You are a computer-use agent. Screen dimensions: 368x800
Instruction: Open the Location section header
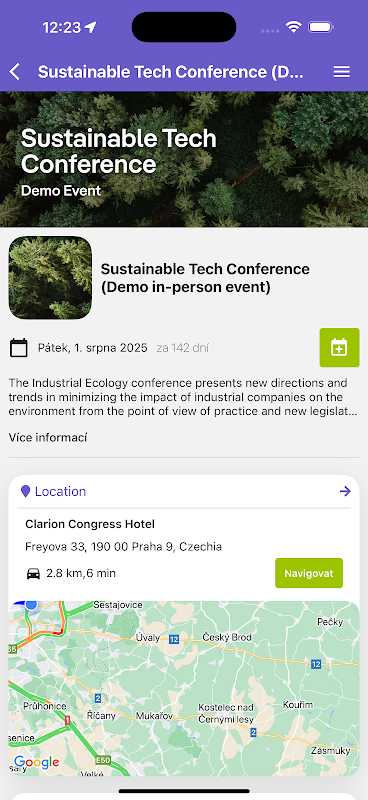pos(184,492)
